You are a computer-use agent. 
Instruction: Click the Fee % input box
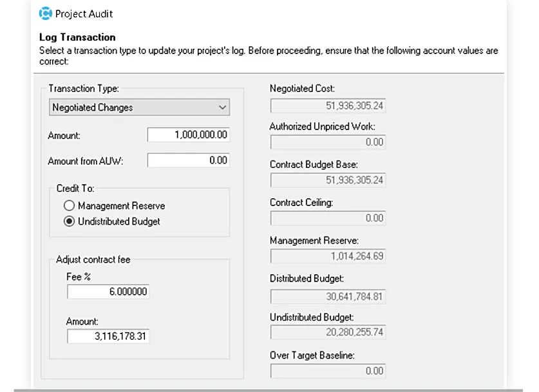coord(108,292)
